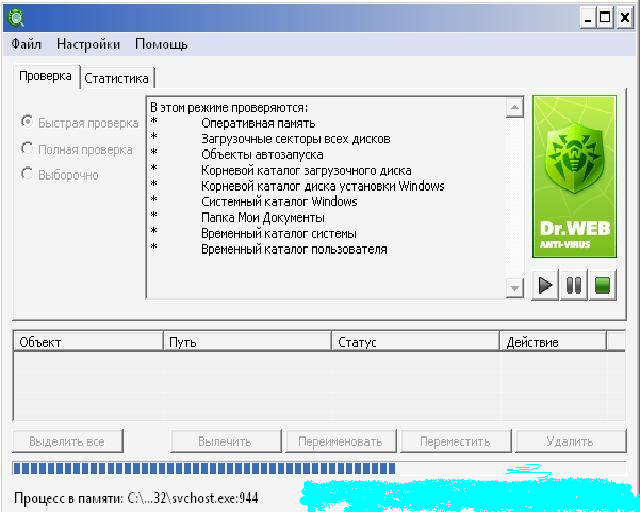The width and height of the screenshot is (640, 512).
Task: Click the Корневой каталог загрузочного диска line
Action: point(306,170)
